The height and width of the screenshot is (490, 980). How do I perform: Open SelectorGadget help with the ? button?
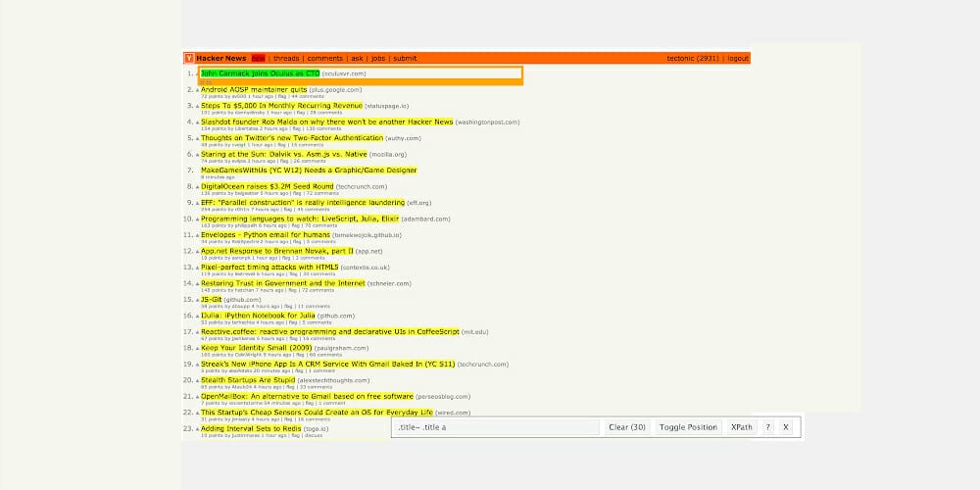pos(767,427)
